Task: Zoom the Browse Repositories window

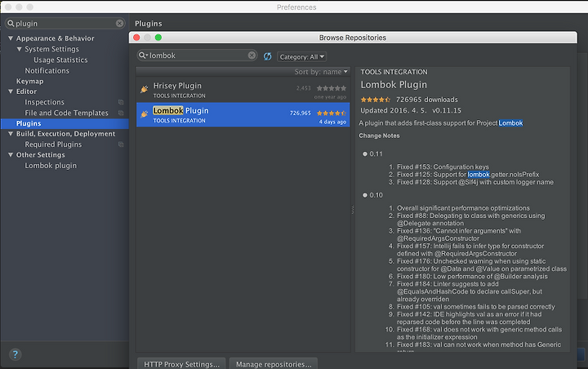Action: coord(158,38)
